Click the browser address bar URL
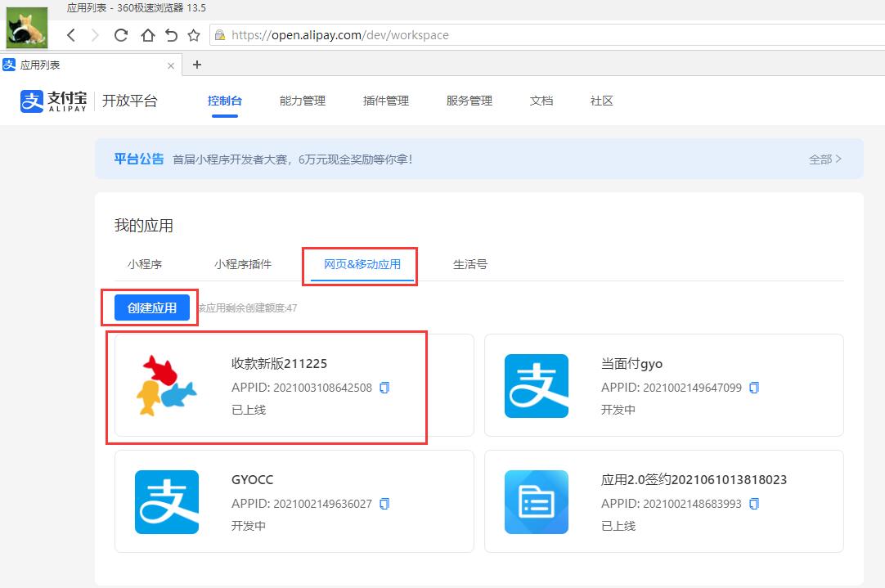Viewport: 885px width, 588px height. click(x=340, y=35)
